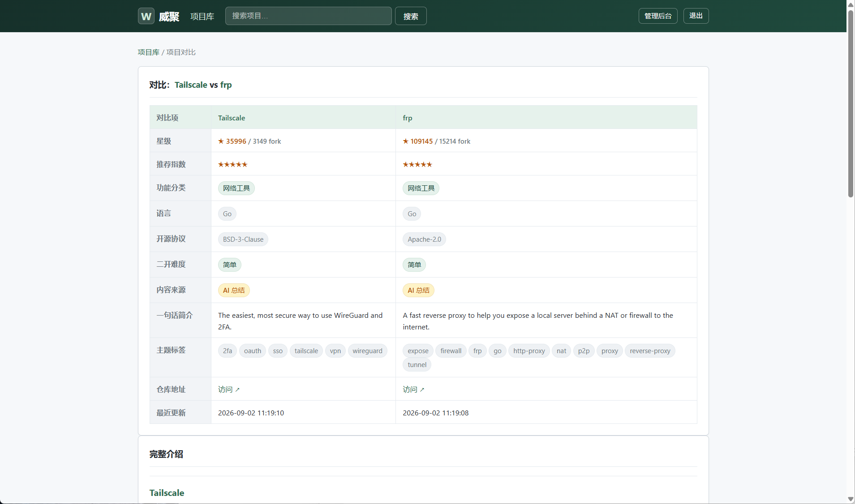Viewport: 855px width, 504px height.
Task: Click Tailscale update time 2026-09-02 11:19:10
Action: pyautogui.click(x=251, y=413)
